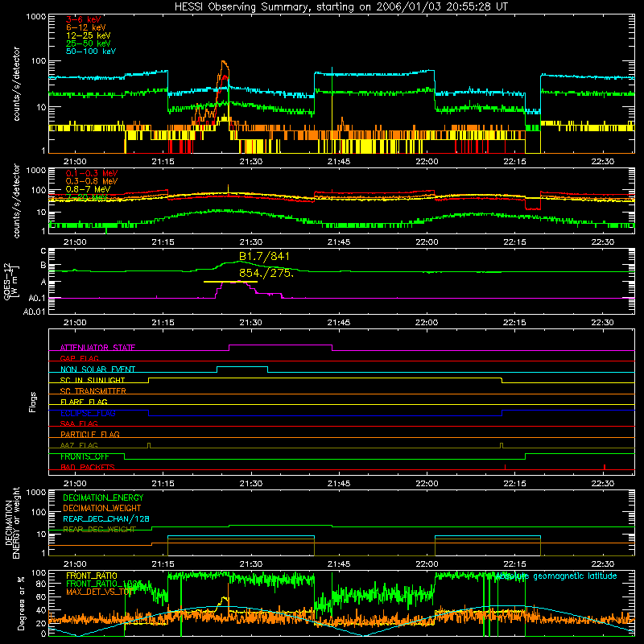Click the 0.8-7 MeV legend label
This screenshot has height=644, width=644.
[89, 189]
